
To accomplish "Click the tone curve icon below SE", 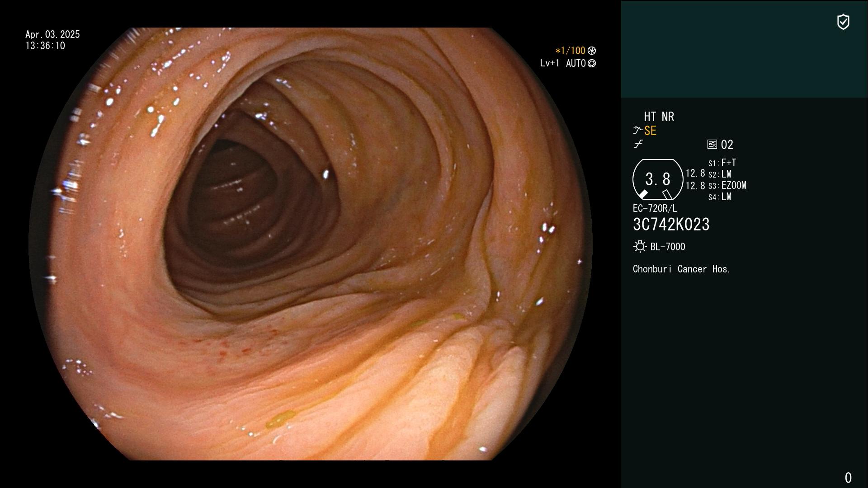I will click(638, 144).
